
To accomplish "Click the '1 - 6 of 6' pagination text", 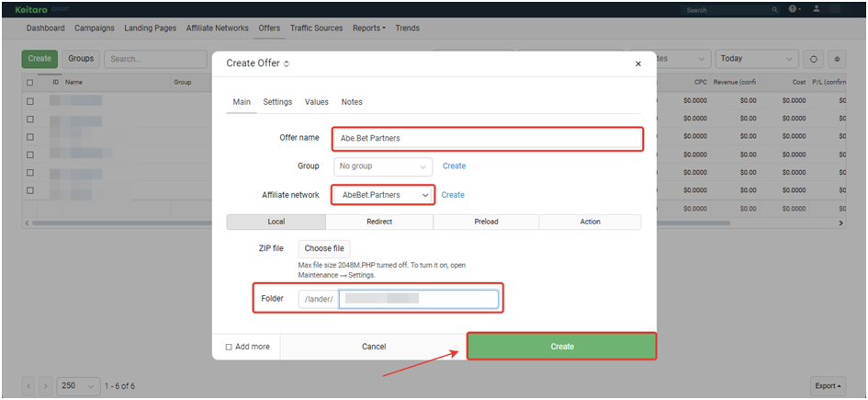I will (x=119, y=385).
